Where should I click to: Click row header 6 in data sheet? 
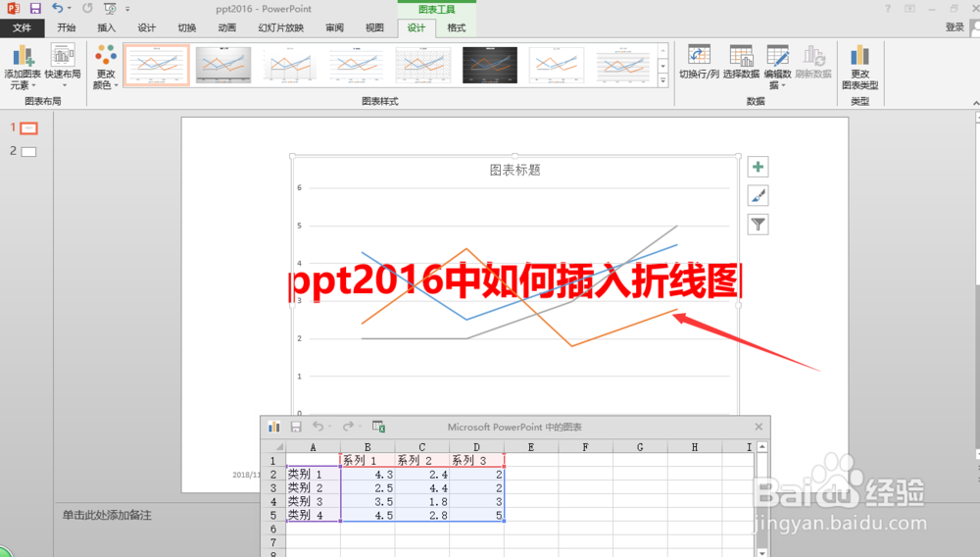click(x=273, y=529)
